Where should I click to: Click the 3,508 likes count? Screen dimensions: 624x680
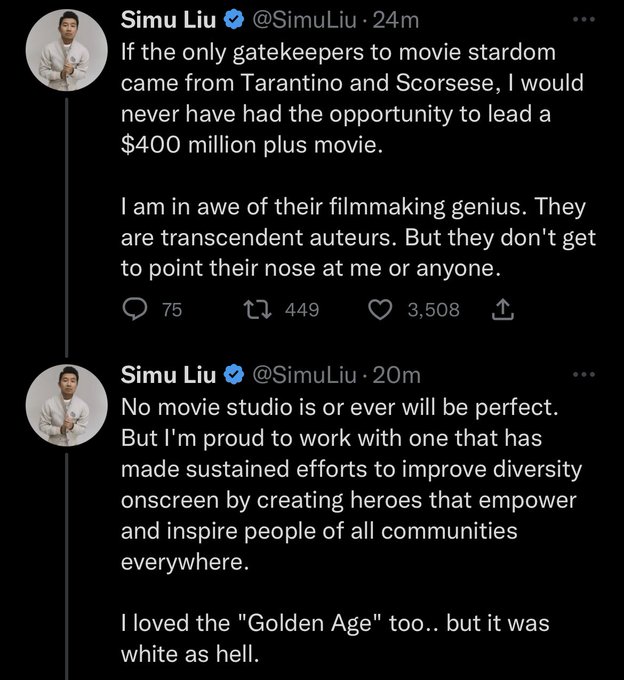tap(433, 311)
